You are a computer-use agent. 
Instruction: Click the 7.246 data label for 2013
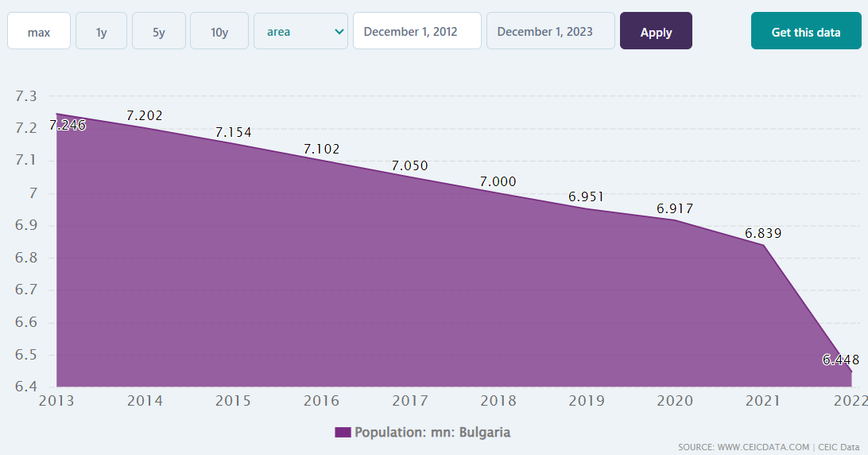click(68, 125)
